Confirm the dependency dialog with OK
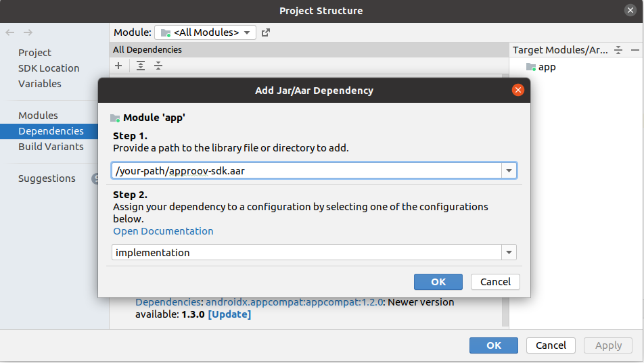This screenshot has width=644, height=363. tap(438, 282)
